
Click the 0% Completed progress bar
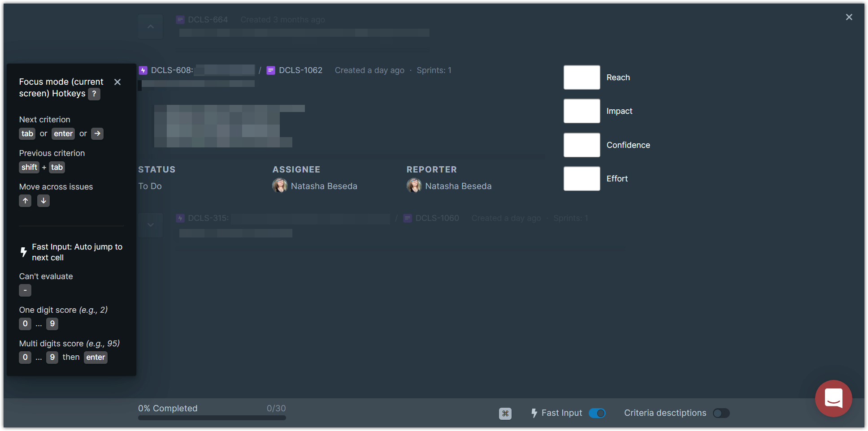212,418
